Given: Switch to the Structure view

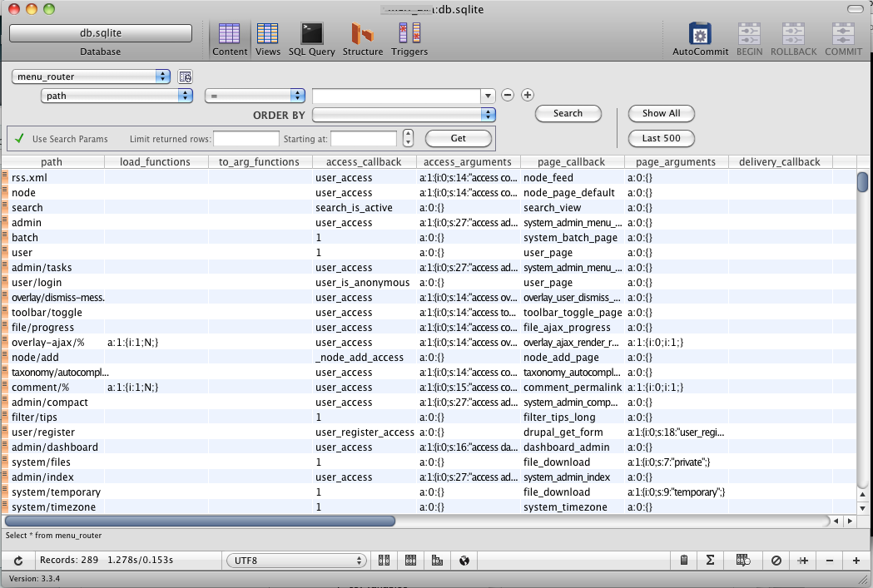Looking at the screenshot, I should click(x=363, y=38).
